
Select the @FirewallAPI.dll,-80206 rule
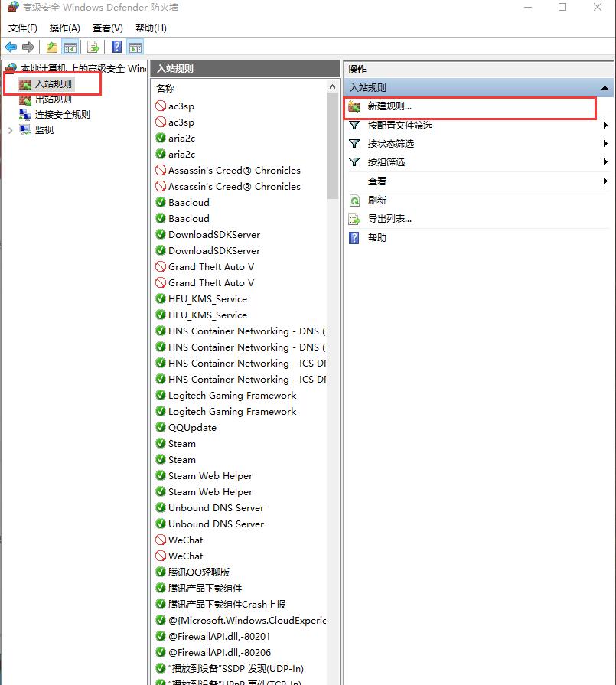click(x=220, y=652)
